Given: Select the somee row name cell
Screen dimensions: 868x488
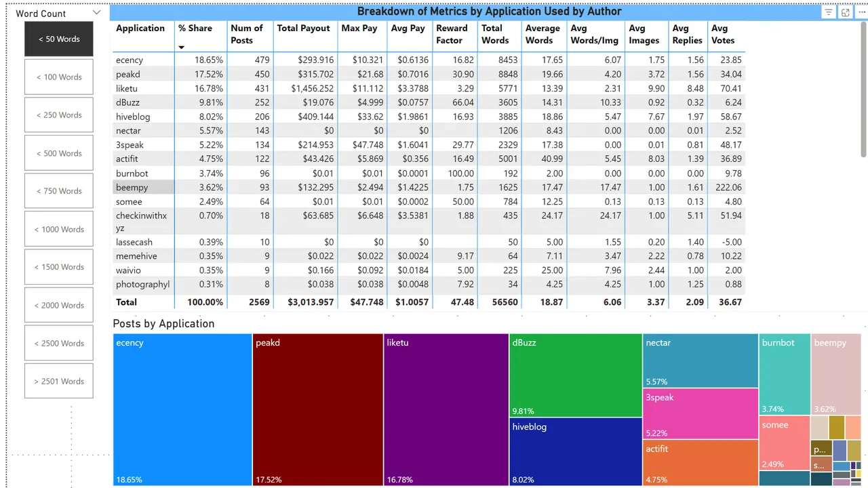Looking at the screenshot, I should [143, 201].
